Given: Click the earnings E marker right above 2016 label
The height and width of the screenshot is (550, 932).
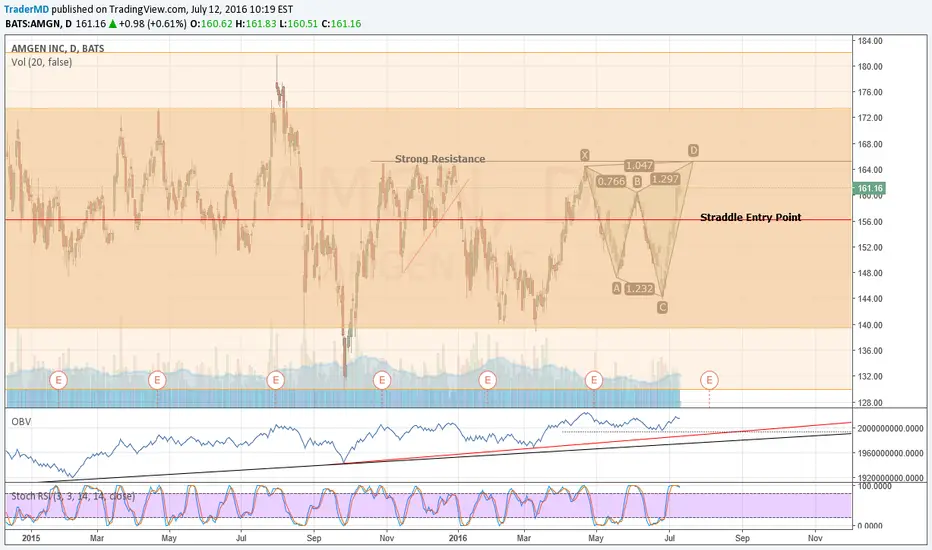Looking at the screenshot, I should click(x=487, y=380).
